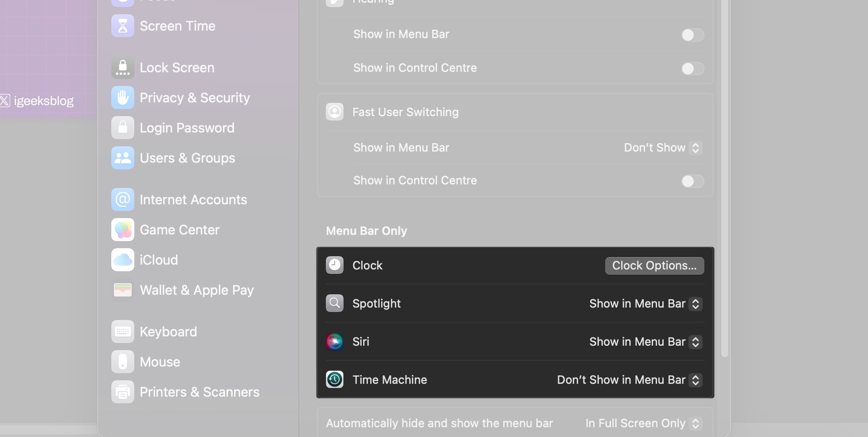The height and width of the screenshot is (437, 868).
Task: Select the Wallet & Apple Pay icon
Action: [122, 290]
